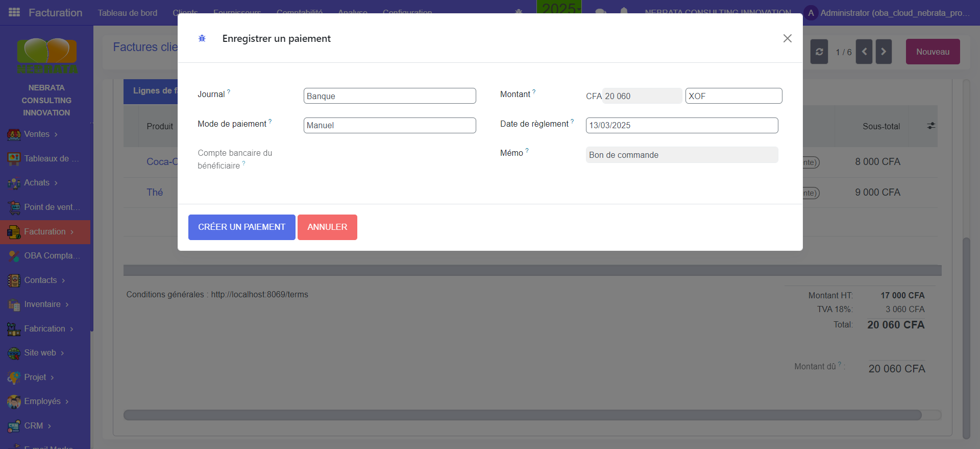This screenshot has height=449, width=980.
Task: Click CRÉER UN PAIEMENT button
Action: 242,227
